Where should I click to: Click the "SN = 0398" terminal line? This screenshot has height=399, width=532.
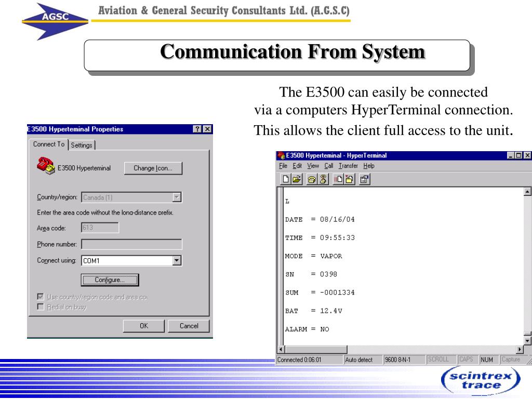pos(311,274)
